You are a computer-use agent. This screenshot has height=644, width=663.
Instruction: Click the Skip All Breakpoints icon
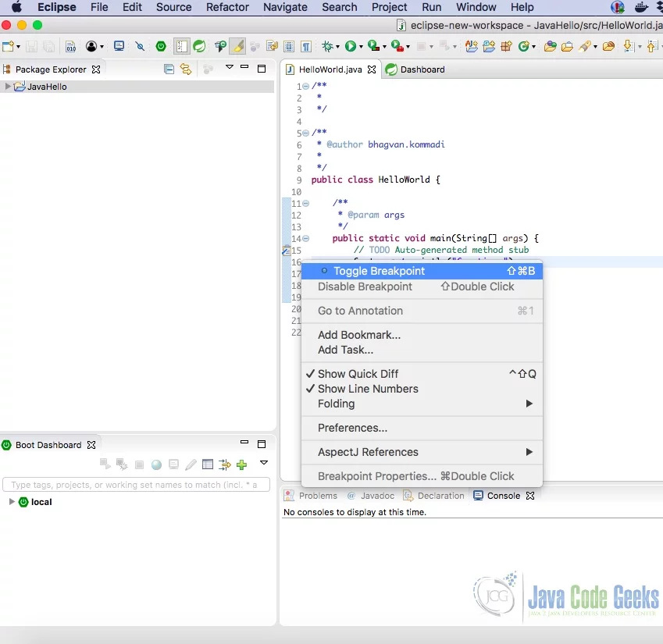click(140, 46)
